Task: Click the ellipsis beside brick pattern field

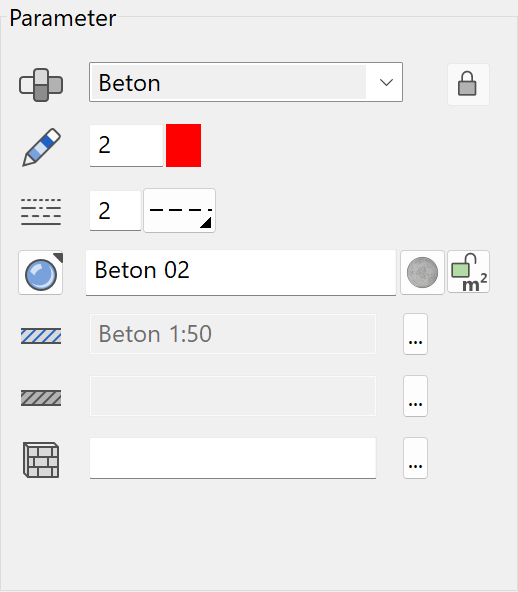Action: 415,458
